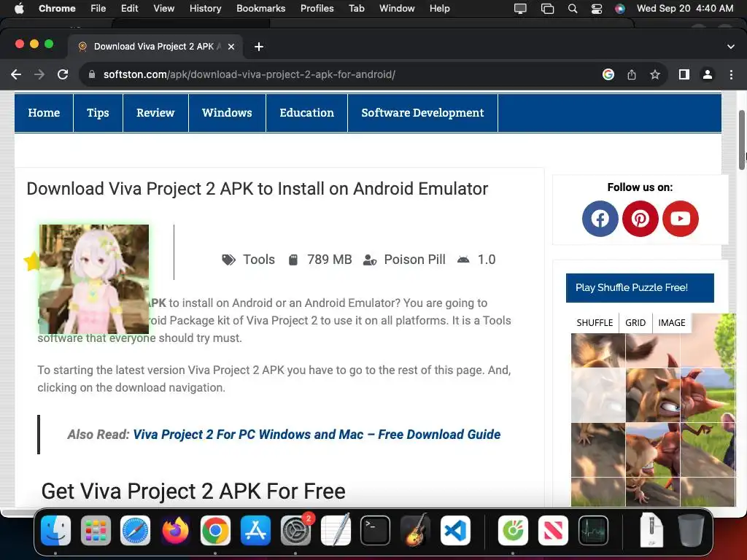
Task: Select the SHUFFLE puzzle tab
Action: coord(595,322)
